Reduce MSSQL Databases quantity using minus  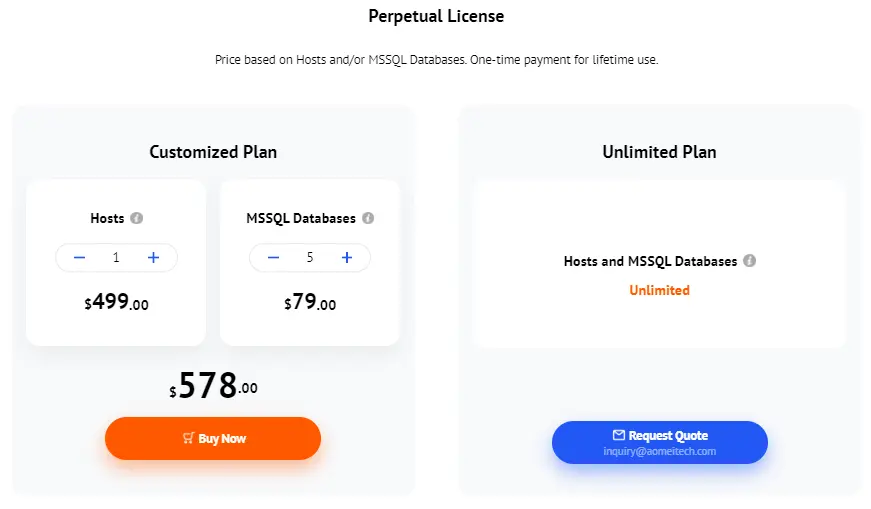(273, 257)
